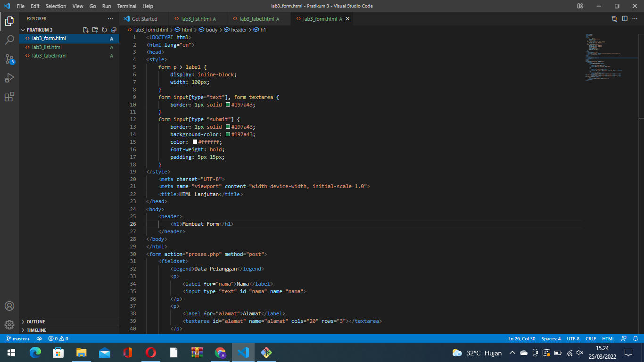Click white #ffffff swatch on line 15

point(195,142)
